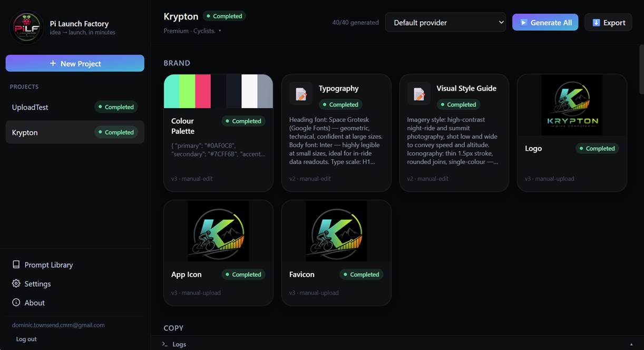Select the Krypton project in sidebar
This screenshot has width=644, height=350.
click(75, 132)
